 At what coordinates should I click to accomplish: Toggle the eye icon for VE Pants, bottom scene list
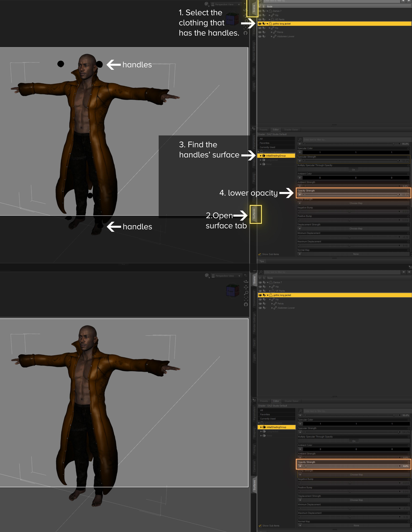(x=260, y=291)
